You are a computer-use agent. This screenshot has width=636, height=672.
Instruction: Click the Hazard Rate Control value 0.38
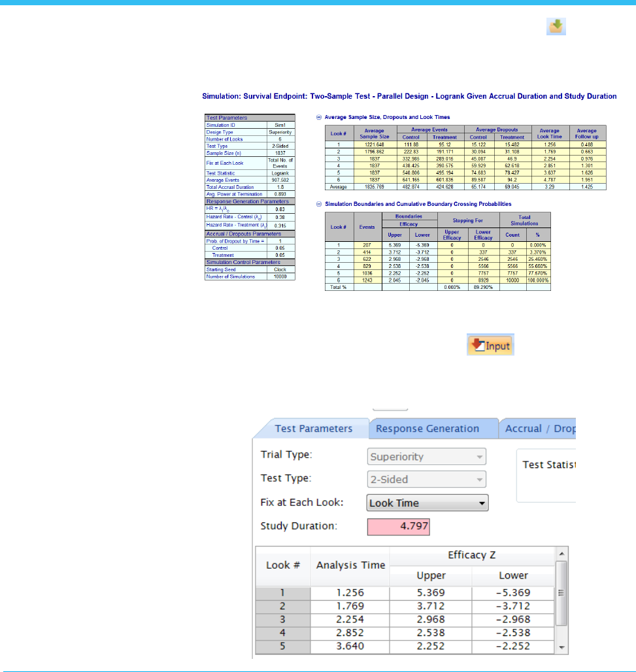tap(280, 217)
